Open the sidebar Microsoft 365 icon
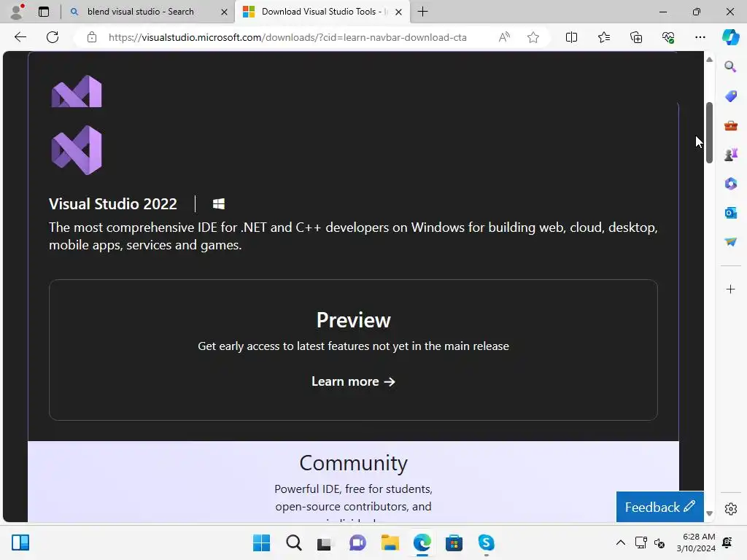 coord(730,184)
